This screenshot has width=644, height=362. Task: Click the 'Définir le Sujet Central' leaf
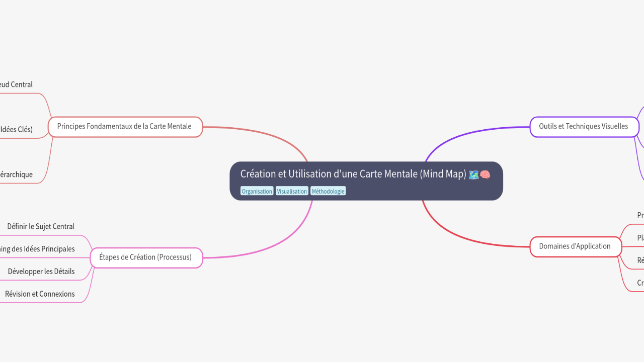pyautogui.click(x=41, y=227)
